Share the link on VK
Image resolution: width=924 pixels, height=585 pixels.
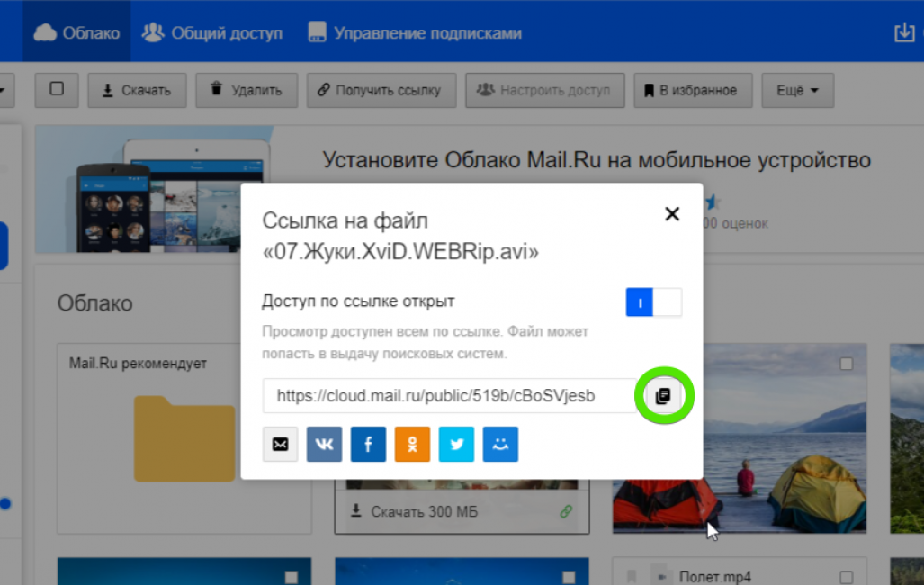[324, 444]
